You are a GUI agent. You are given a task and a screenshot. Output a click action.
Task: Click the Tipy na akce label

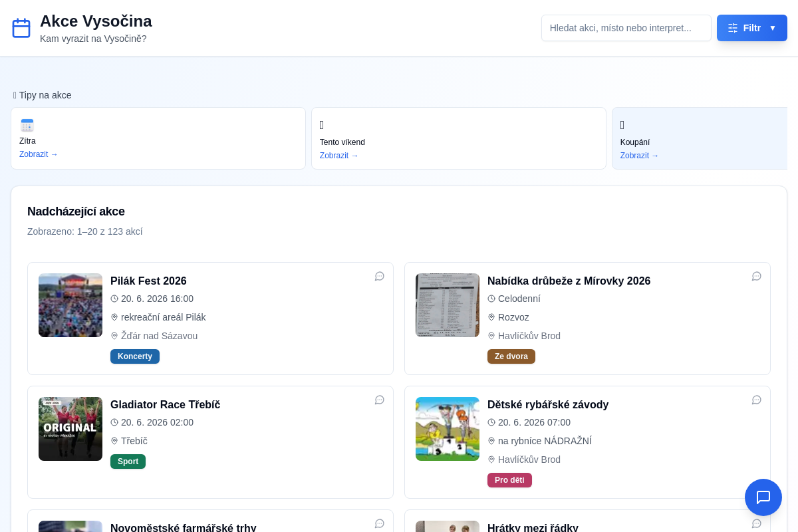[x=43, y=95]
